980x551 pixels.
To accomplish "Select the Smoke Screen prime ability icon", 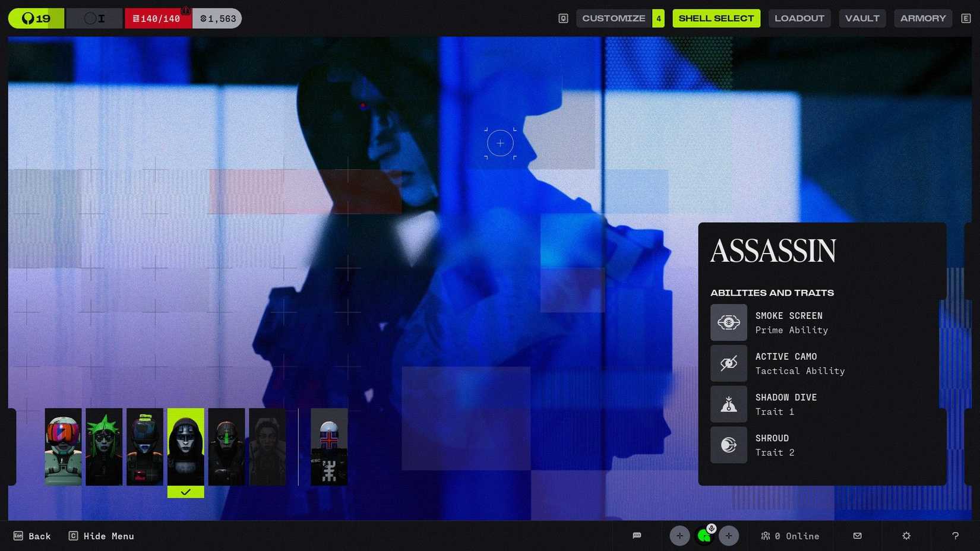I will click(729, 322).
